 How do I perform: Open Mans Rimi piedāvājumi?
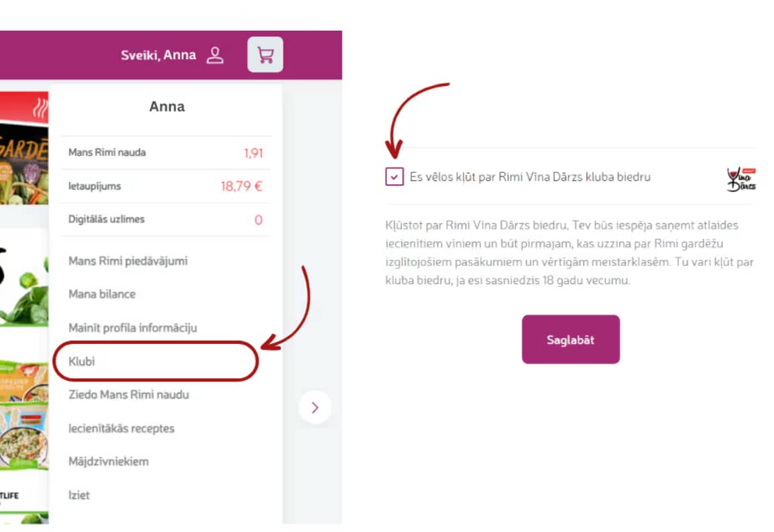click(128, 261)
